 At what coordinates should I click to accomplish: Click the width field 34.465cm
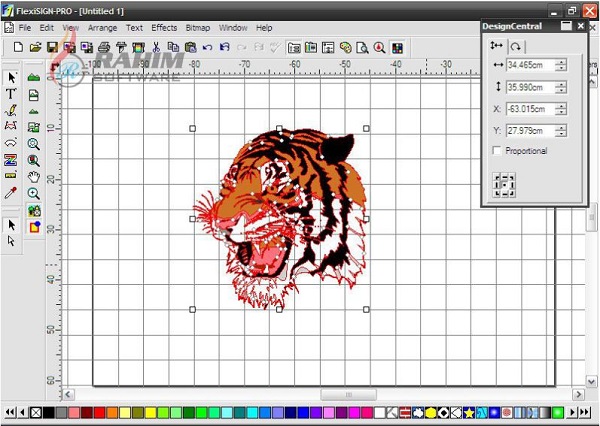(x=531, y=65)
